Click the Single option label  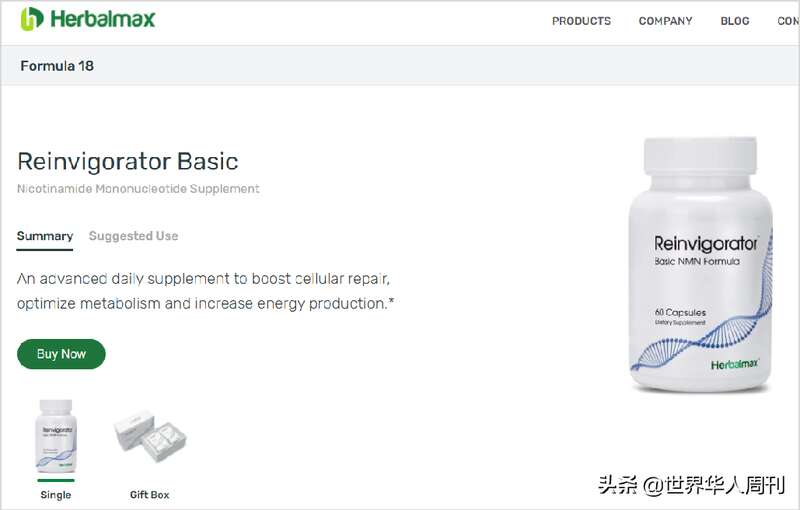pos(56,495)
